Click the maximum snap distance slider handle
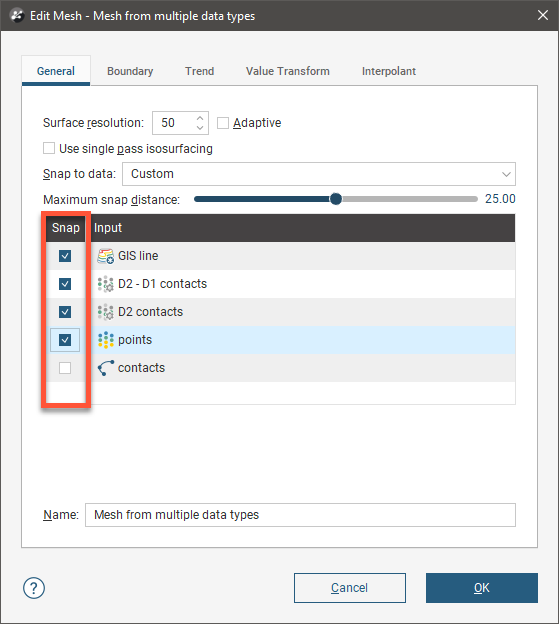 coord(336,199)
